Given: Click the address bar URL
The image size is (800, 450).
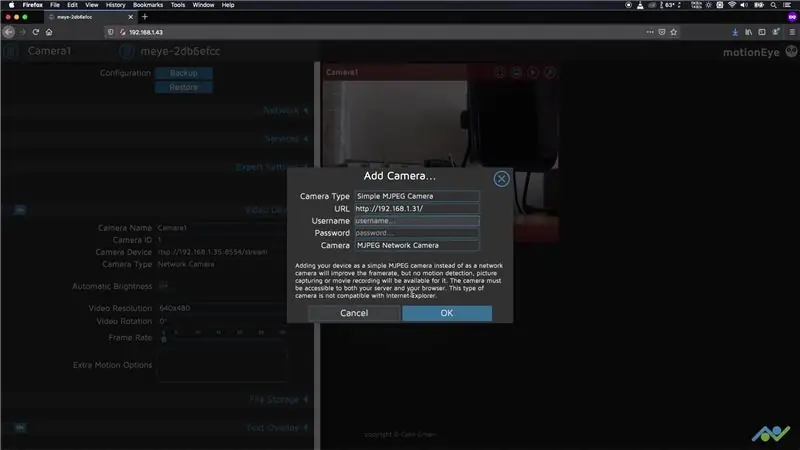Looking at the screenshot, I should [146, 32].
